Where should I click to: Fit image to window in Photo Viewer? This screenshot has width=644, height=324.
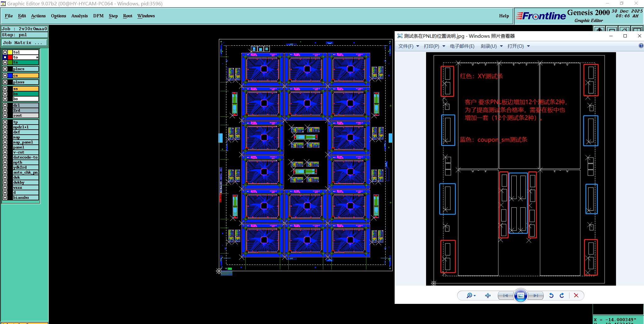pyautogui.click(x=488, y=295)
